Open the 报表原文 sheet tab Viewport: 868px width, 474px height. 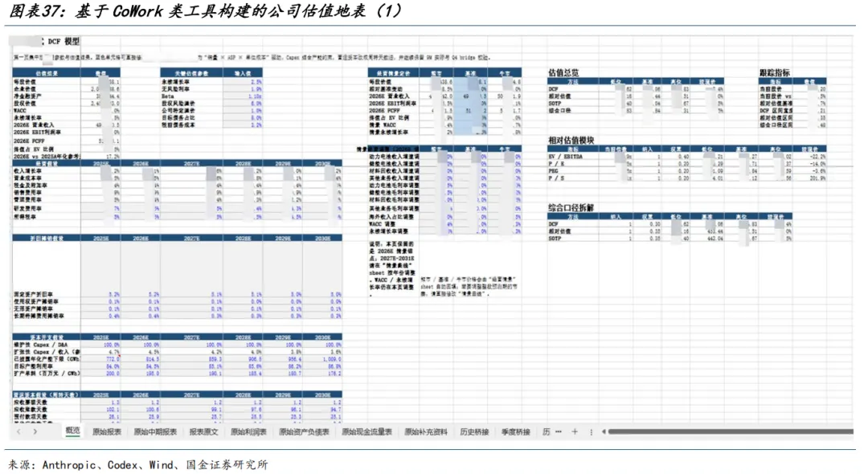203,432
